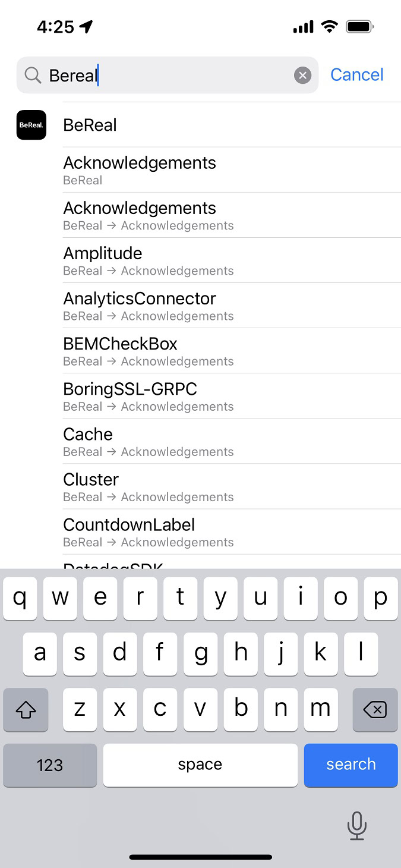Cancel the search

[356, 75]
